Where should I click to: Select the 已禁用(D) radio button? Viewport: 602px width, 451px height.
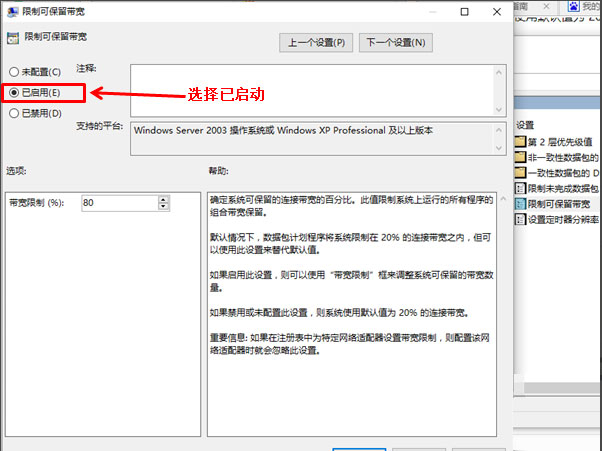(x=13, y=113)
